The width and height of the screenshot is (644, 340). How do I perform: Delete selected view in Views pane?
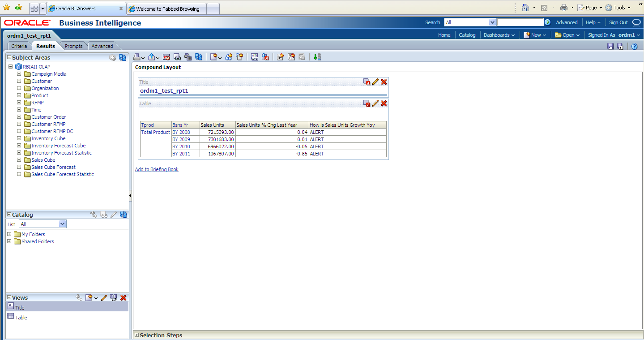124,297
